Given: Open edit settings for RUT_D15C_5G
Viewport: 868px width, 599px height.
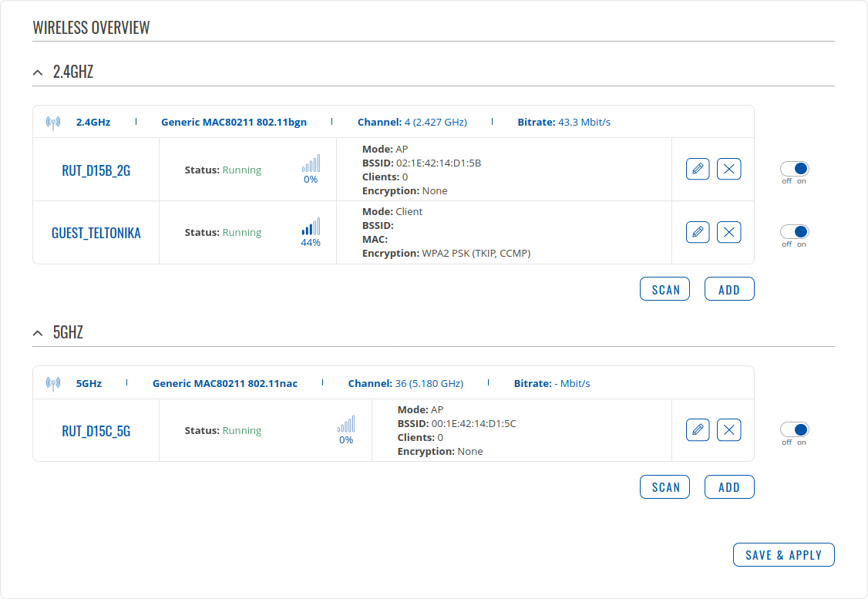Looking at the screenshot, I should [698, 430].
